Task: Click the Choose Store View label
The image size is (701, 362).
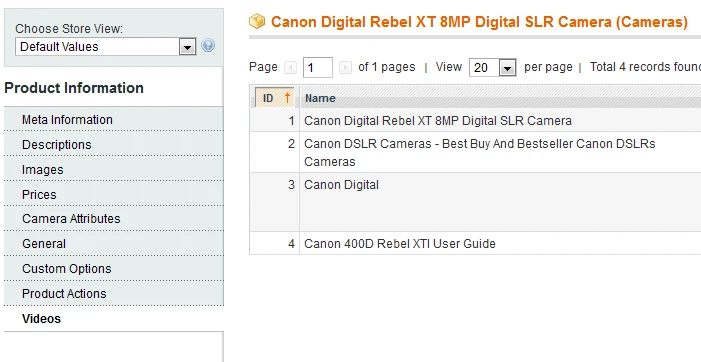Action: pos(69,29)
